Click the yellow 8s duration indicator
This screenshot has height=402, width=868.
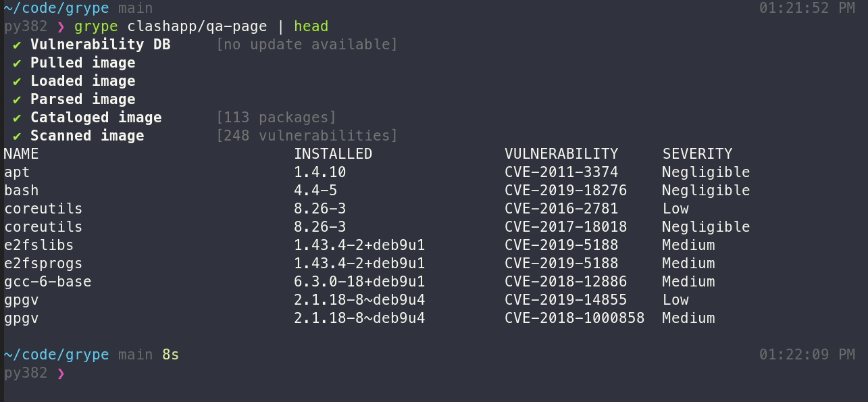(170, 355)
